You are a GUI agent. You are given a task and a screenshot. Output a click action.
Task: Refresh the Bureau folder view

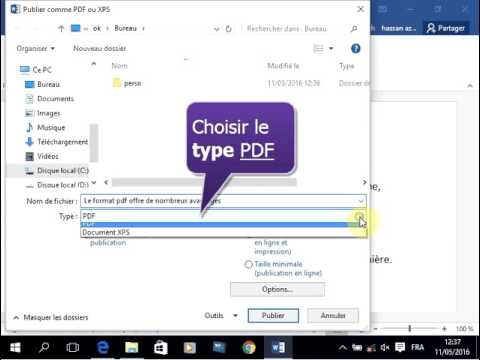point(229,29)
